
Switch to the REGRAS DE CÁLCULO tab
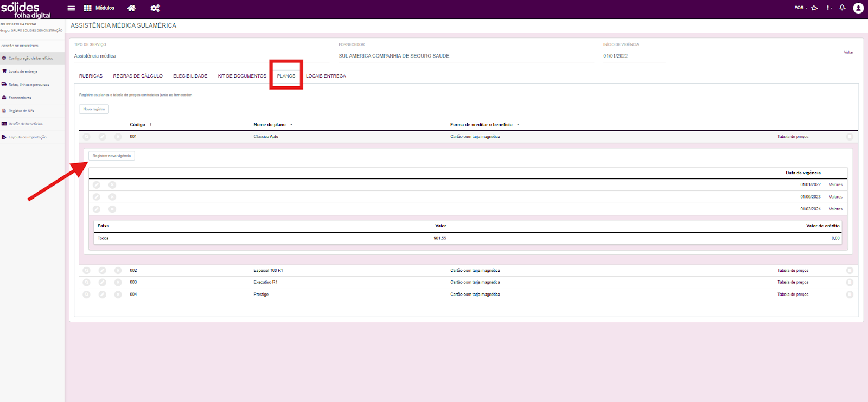pos(138,76)
